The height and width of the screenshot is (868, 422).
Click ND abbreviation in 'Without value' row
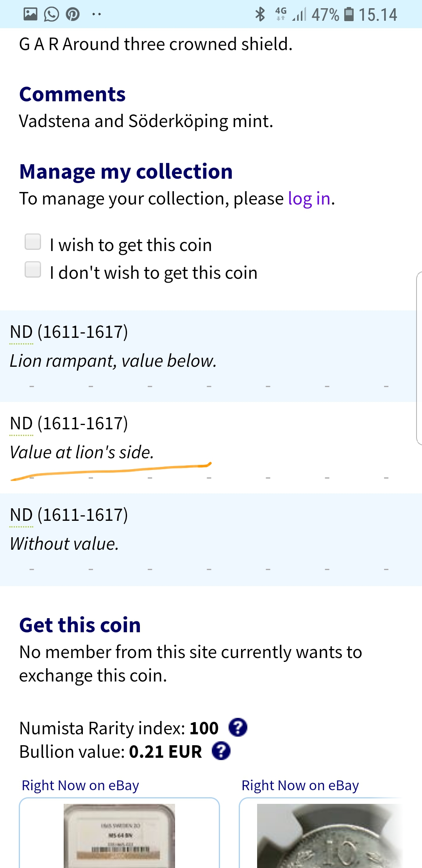pyautogui.click(x=21, y=515)
